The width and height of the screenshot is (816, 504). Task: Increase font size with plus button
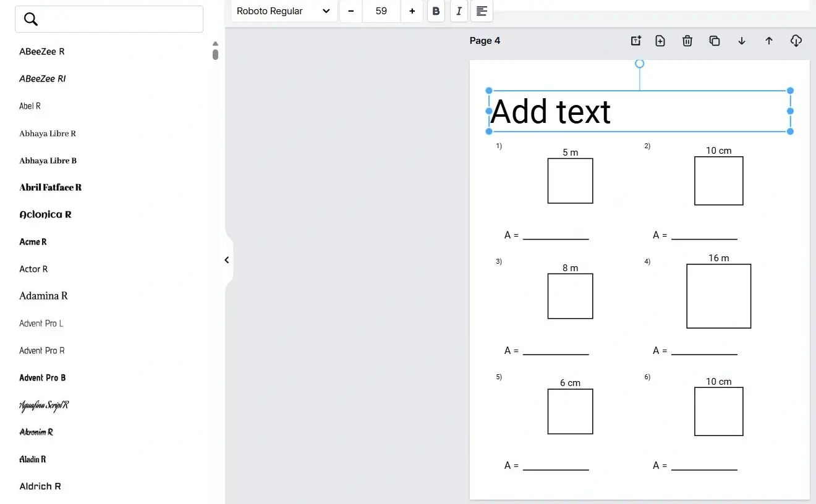(412, 11)
